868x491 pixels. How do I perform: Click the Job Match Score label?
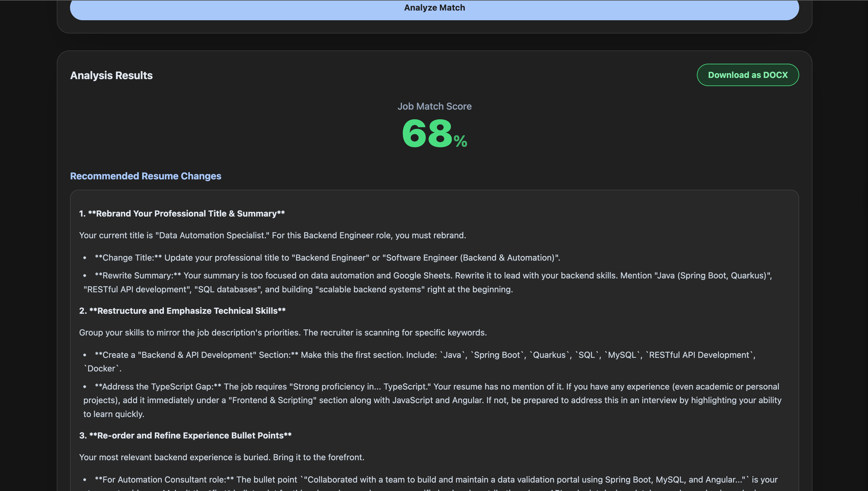coord(434,106)
